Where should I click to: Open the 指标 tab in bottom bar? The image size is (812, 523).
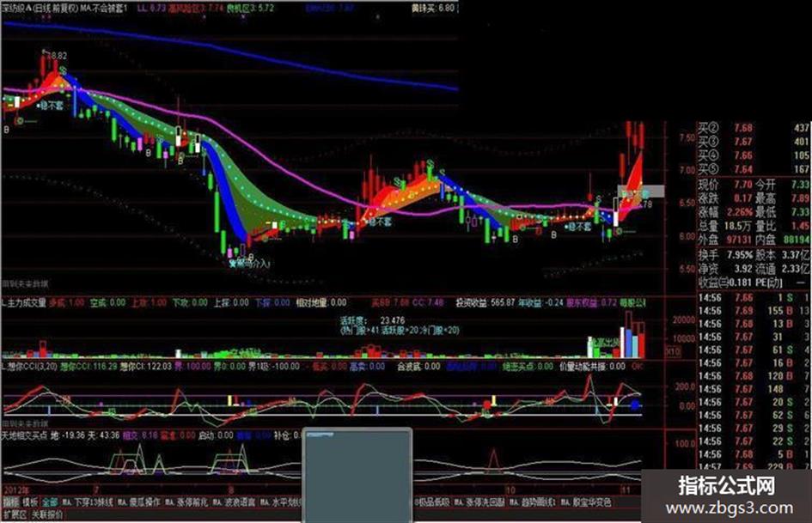click(x=11, y=502)
